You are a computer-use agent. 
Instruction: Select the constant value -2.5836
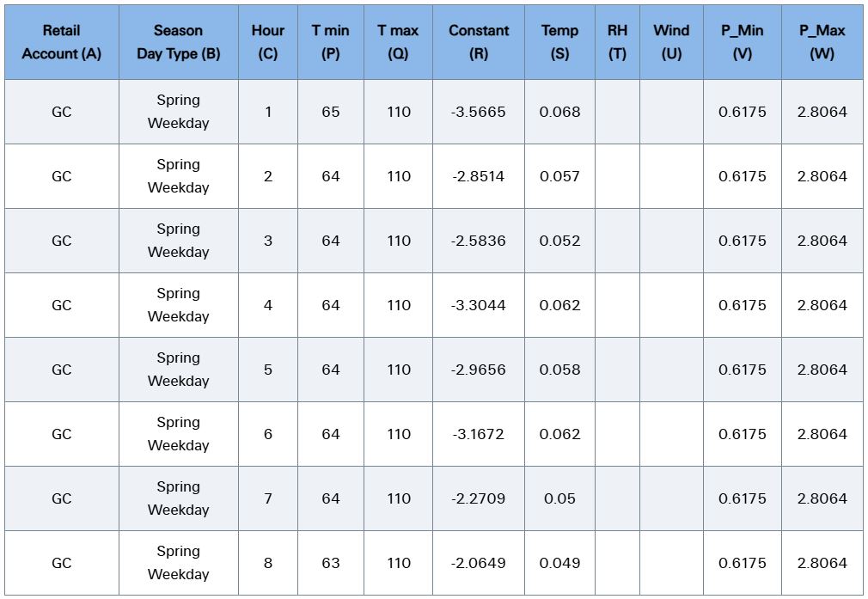coord(479,241)
